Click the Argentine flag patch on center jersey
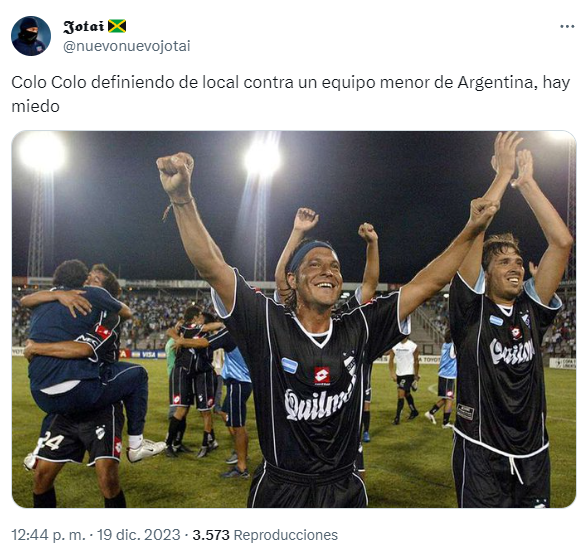Image resolution: width=586 pixels, height=553 pixels. pyautogui.click(x=290, y=365)
